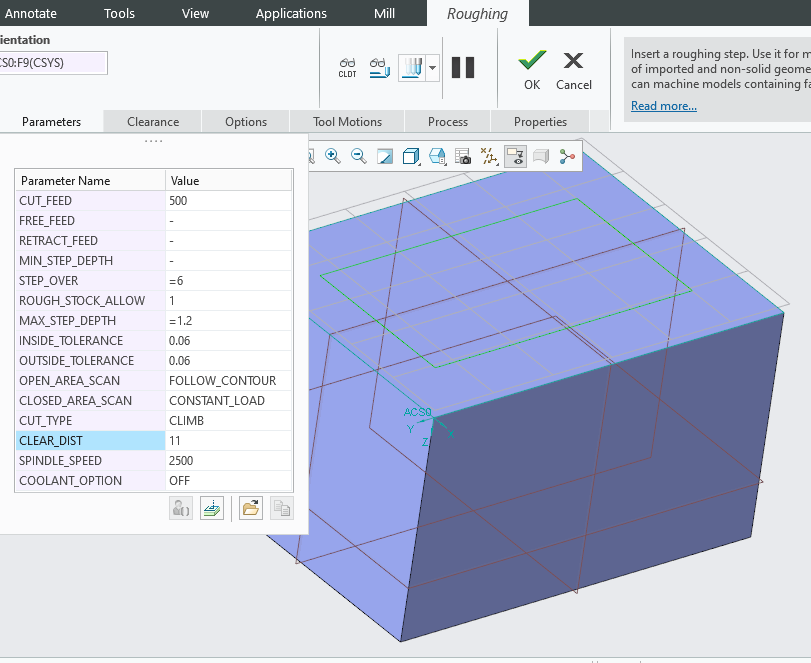This screenshot has width=811, height=663.
Task: Open the Properties tab
Action: 540,122
